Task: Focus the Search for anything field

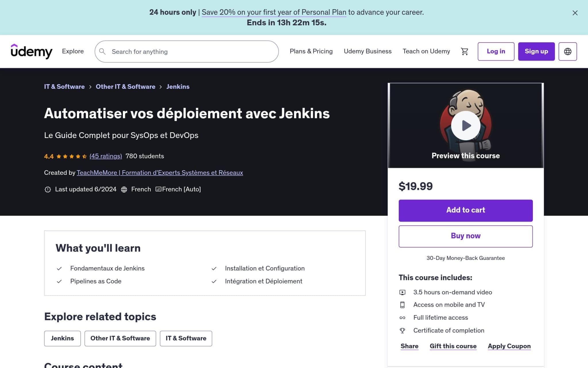Action: 187,51
